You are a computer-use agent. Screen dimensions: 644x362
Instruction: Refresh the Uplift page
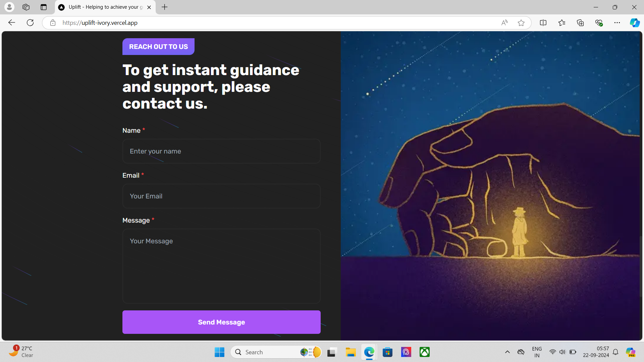tap(30, 22)
